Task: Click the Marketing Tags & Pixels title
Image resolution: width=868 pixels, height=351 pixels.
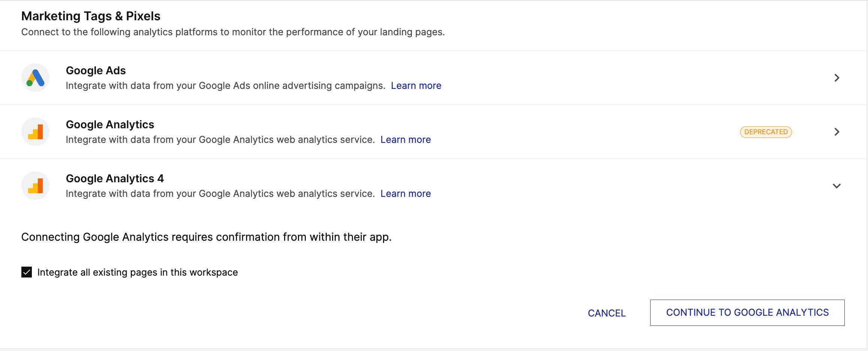Action: pyautogui.click(x=91, y=16)
